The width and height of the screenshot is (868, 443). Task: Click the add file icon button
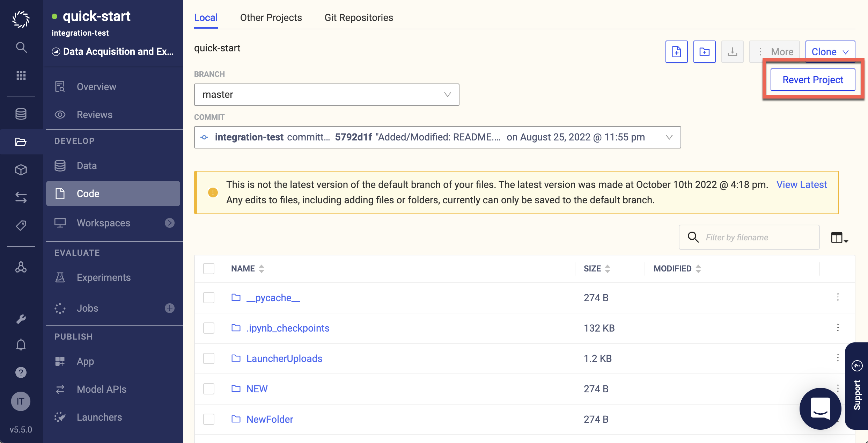point(676,52)
